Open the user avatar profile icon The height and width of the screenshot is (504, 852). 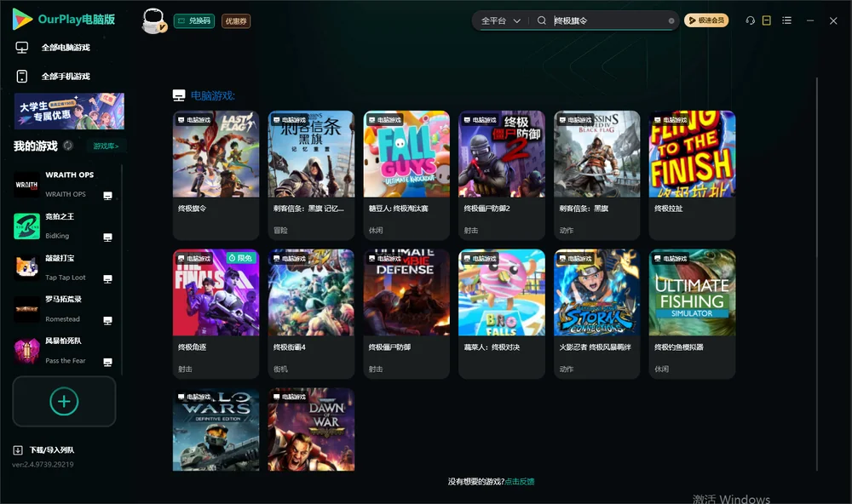click(153, 20)
